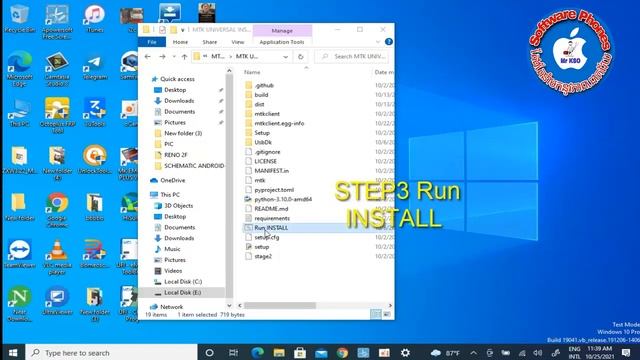Open Task View on the taskbar
Image resolution: width=640 pixels, height=360 pixels.
pos(233,353)
